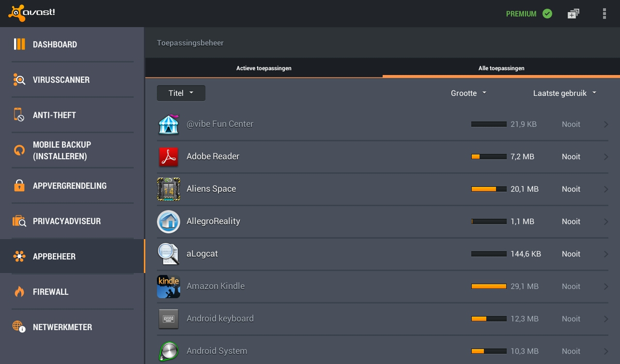The width and height of the screenshot is (620, 364).
Task: Expand the aLogcat row chevron
Action: click(606, 254)
